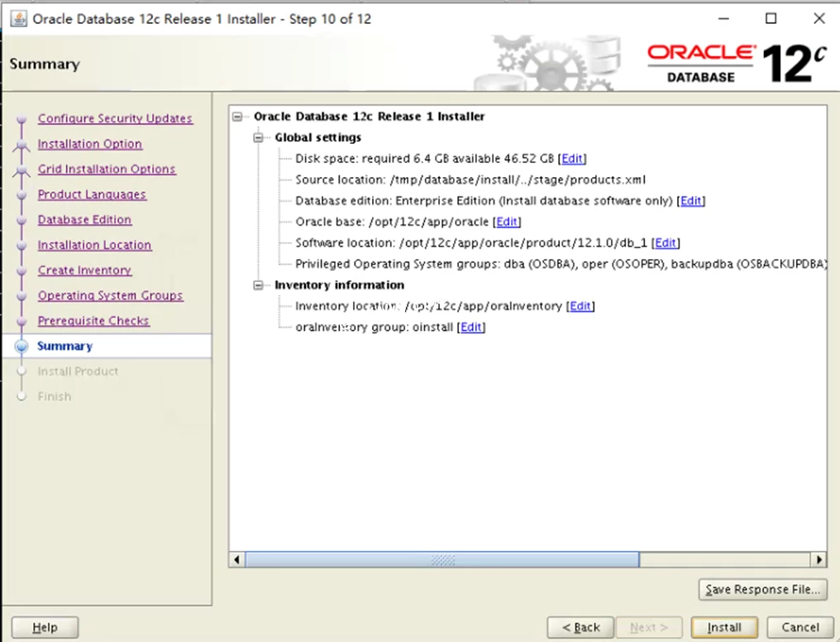Viewport: 840px width, 642px height.
Task: Go to the Grid Installation Options step
Action: [107, 169]
